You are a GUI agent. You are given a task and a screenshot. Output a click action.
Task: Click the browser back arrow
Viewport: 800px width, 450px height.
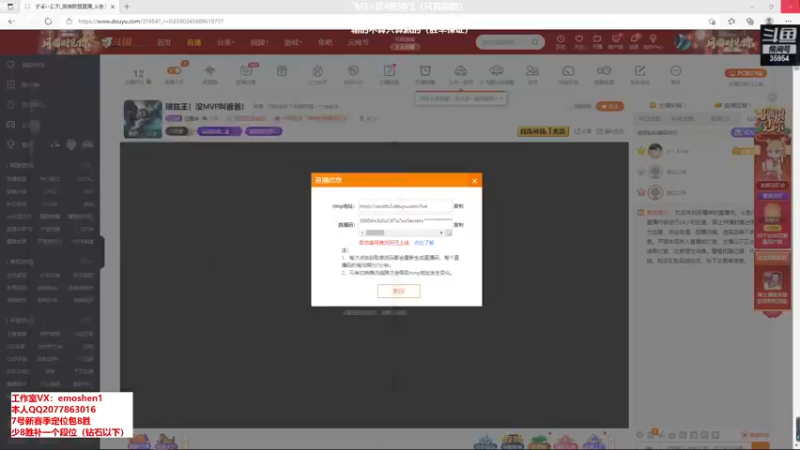11,21
